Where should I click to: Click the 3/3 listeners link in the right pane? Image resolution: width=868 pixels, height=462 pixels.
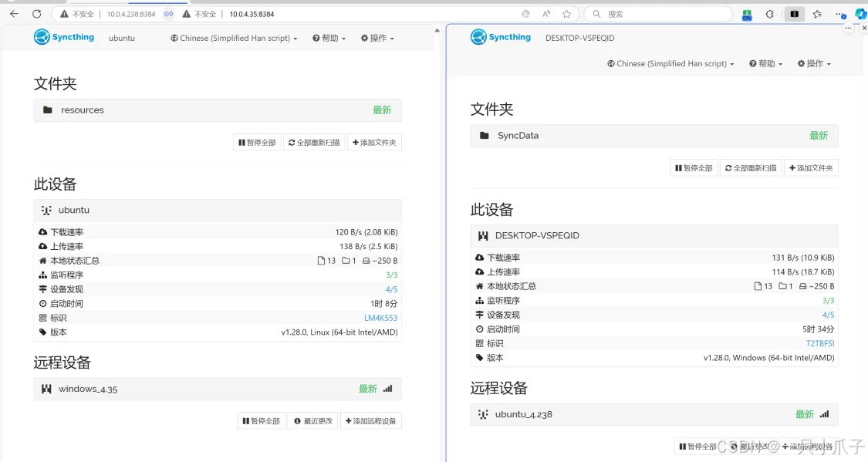[x=828, y=301]
